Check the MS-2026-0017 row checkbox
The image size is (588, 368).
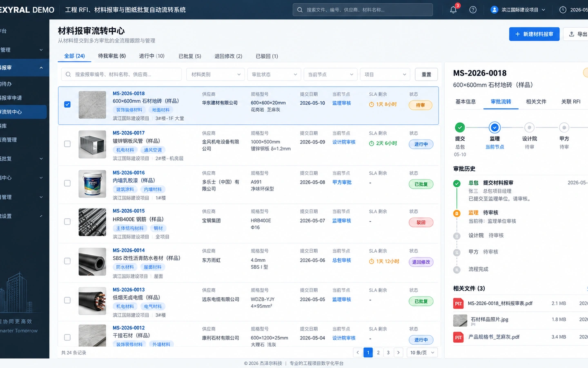(x=67, y=144)
